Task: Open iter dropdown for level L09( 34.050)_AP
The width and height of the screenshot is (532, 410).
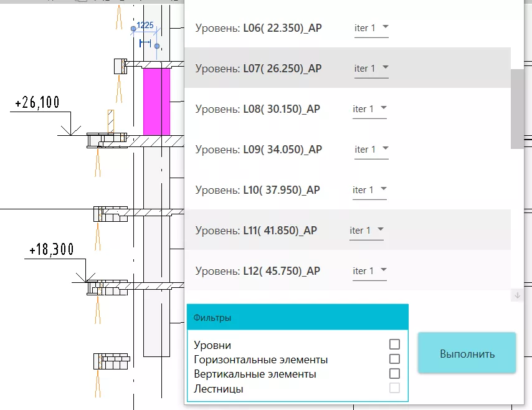Action: click(371, 150)
